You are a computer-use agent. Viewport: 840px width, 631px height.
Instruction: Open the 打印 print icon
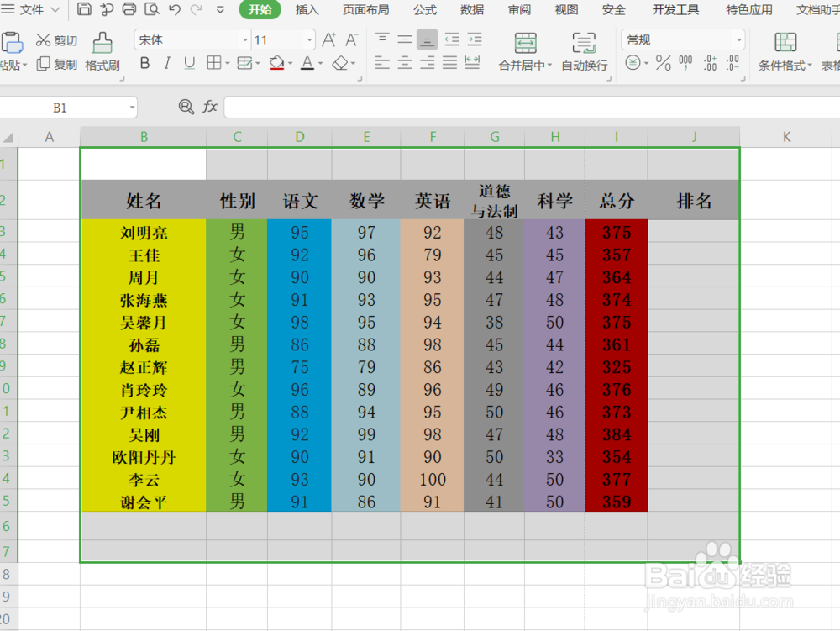coord(129,8)
